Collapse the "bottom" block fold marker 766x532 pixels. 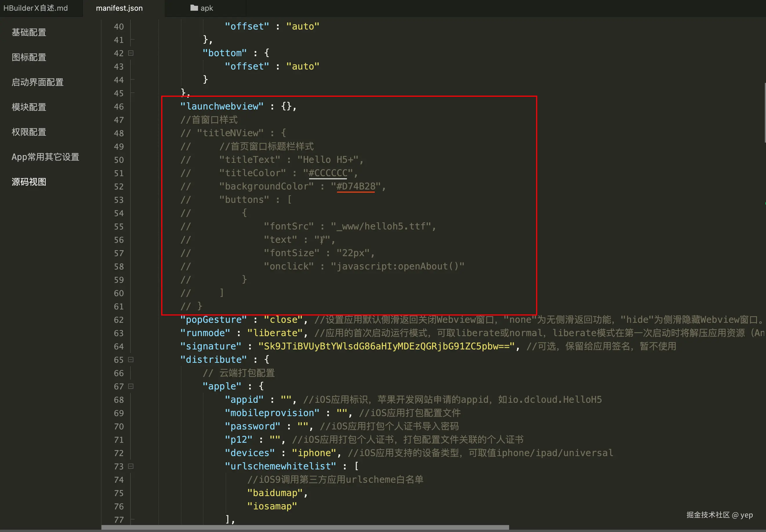131,53
